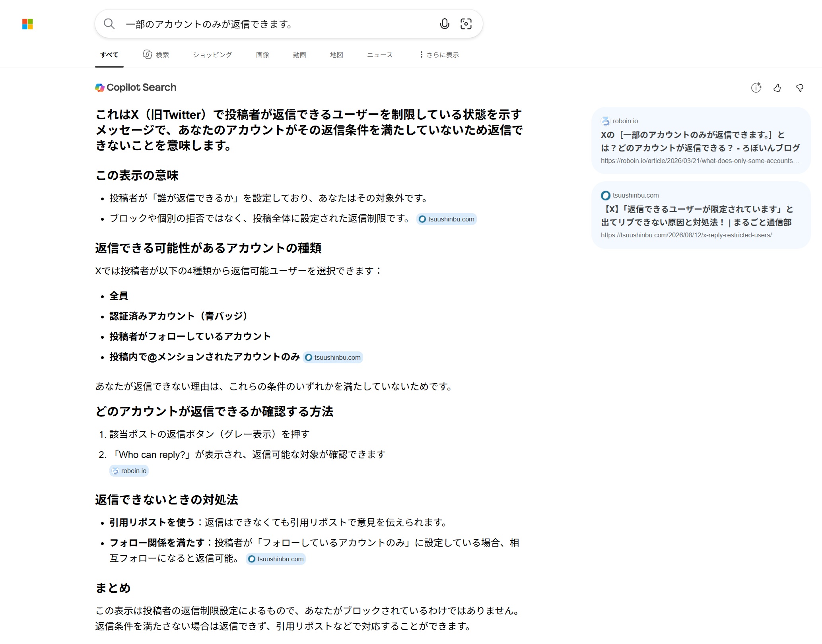Click the magnifier search icon
822x644 pixels.
click(109, 24)
